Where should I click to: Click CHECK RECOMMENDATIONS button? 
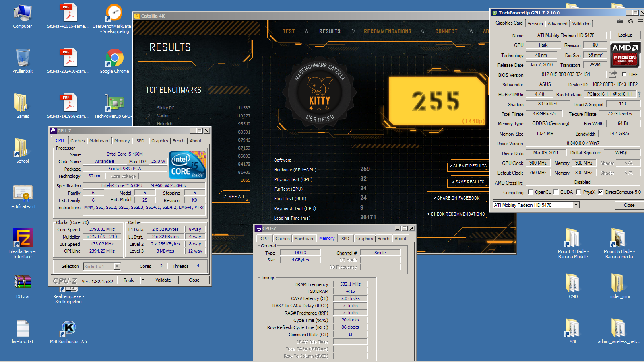(456, 214)
